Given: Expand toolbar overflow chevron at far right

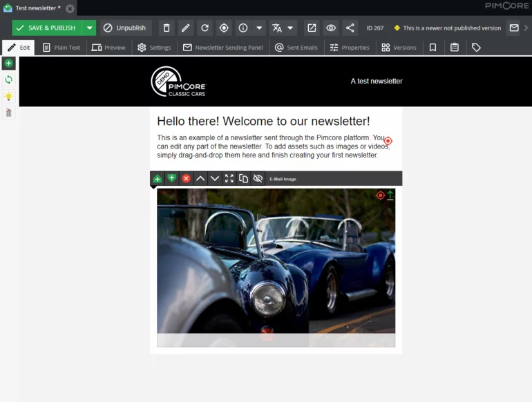Looking at the screenshot, I should [526, 28].
